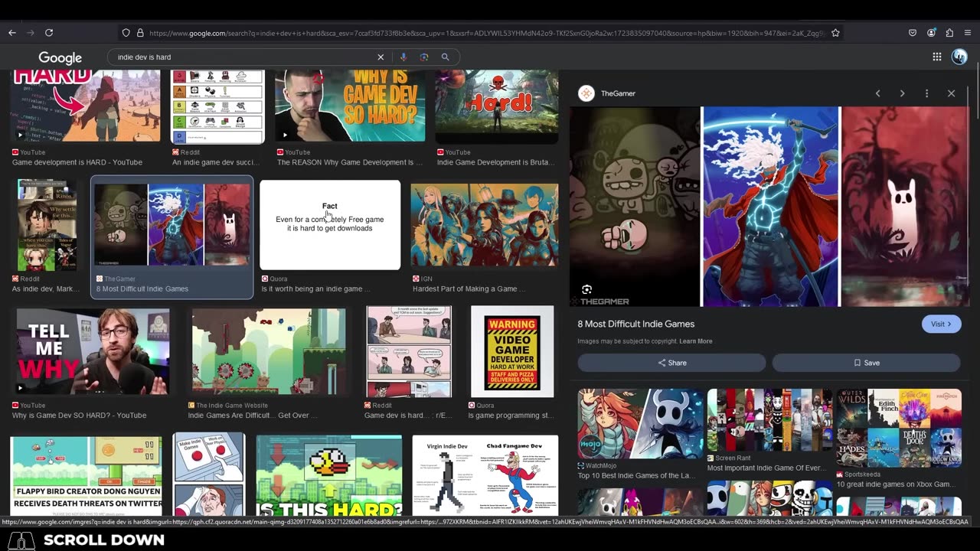Open the preview panel three-dot options menu

pos(926,93)
